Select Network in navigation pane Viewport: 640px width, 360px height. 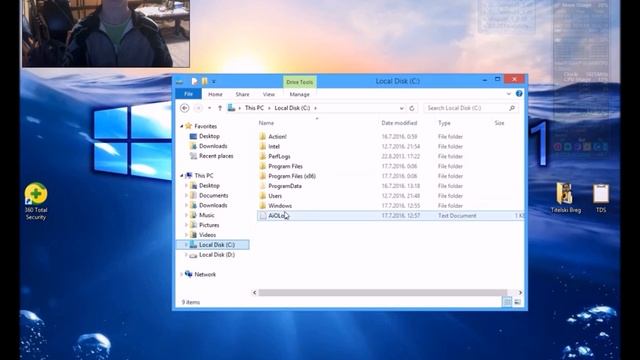(205, 274)
